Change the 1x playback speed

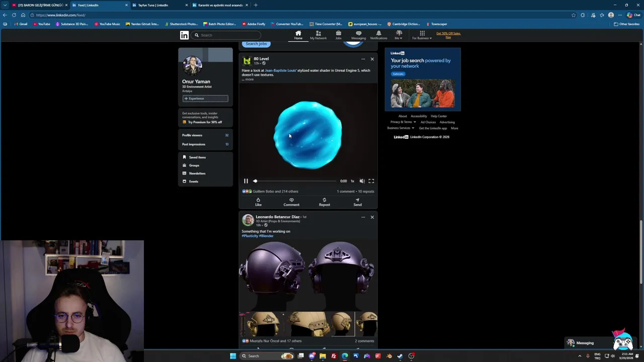click(352, 181)
